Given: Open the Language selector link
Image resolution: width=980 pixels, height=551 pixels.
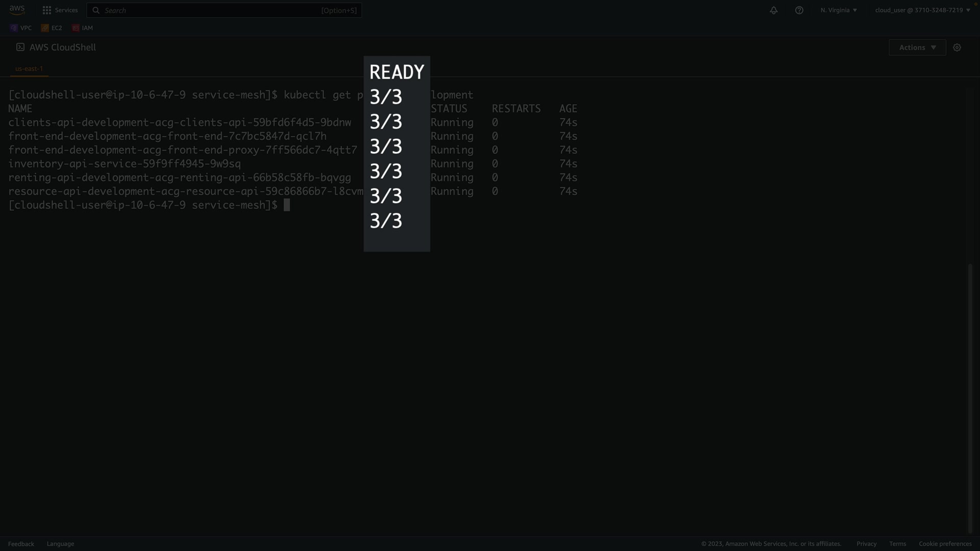Looking at the screenshot, I should tap(60, 544).
